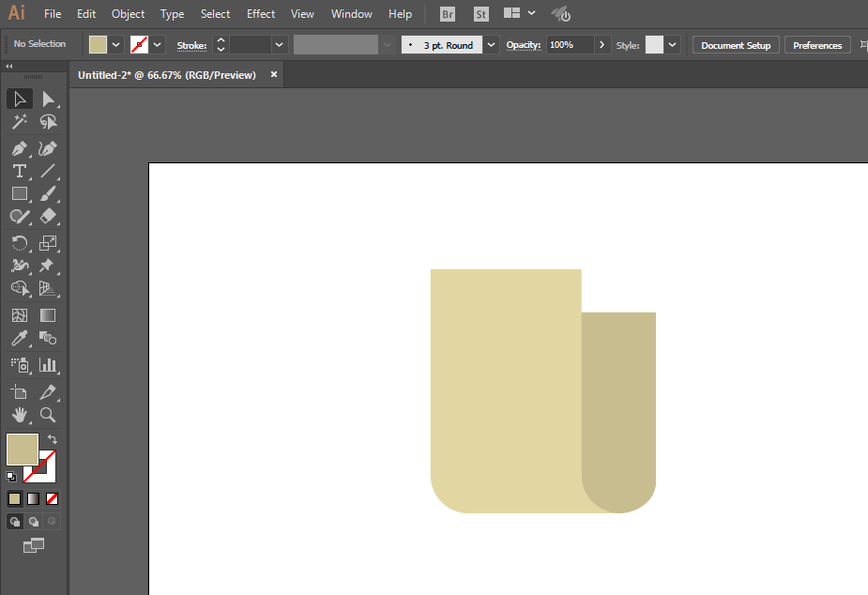Select the Pen tool
The image size is (868, 595).
(20, 149)
